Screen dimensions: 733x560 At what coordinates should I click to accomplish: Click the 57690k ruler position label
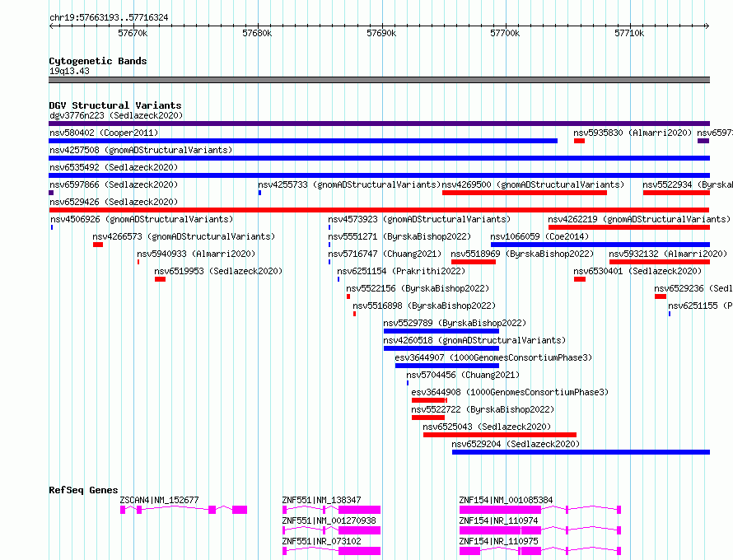click(381, 33)
